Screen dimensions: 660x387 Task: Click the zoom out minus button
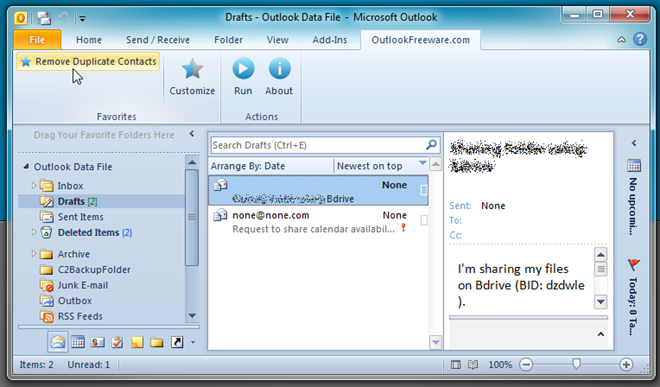pos(526,365)
